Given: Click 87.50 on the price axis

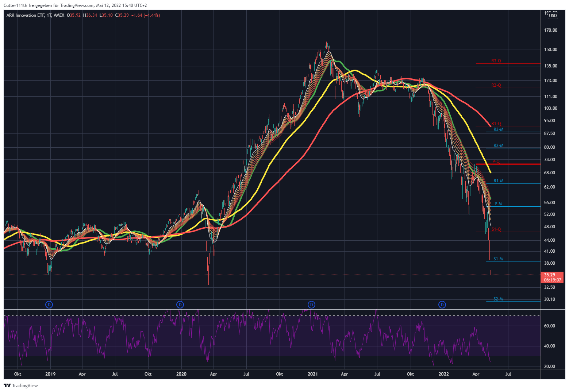Looking at the screenshot, I should pyautogui.click(x=550, y=133).
